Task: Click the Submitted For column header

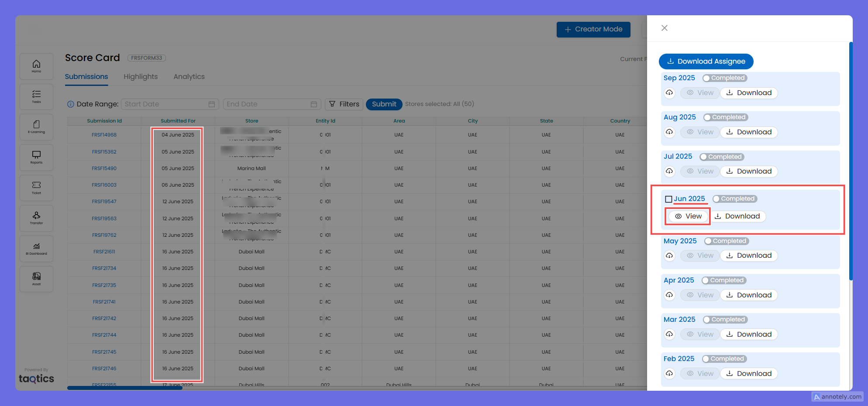Action: [x=178, y=121]
